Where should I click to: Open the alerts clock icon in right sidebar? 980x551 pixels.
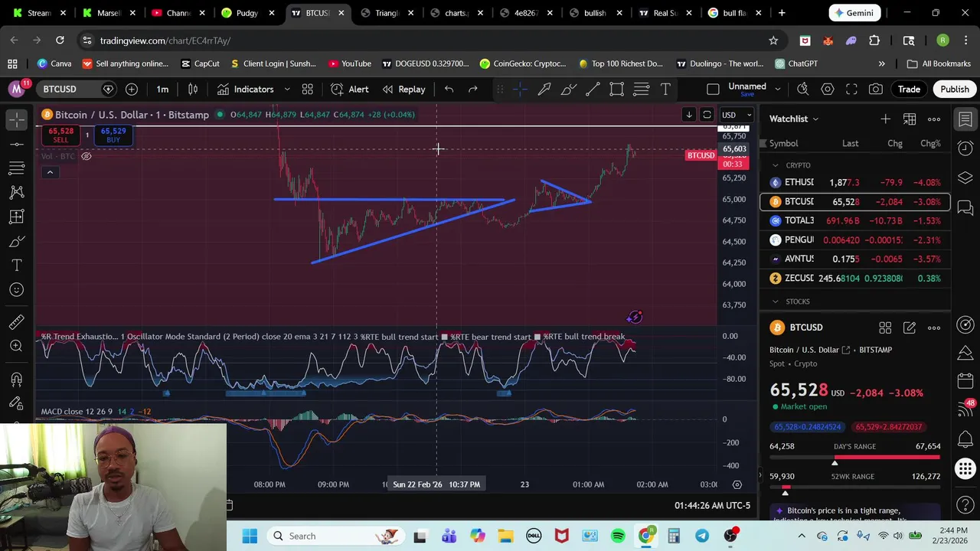tap(965, 148)
